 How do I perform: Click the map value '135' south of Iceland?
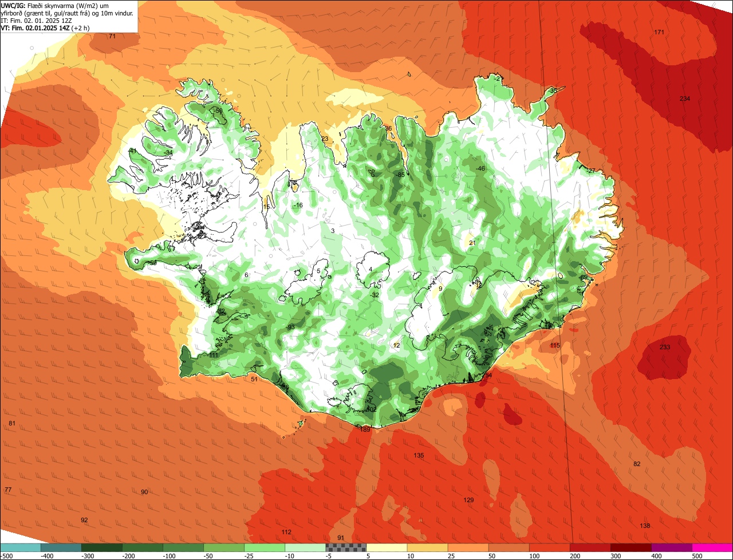point(419,455)
